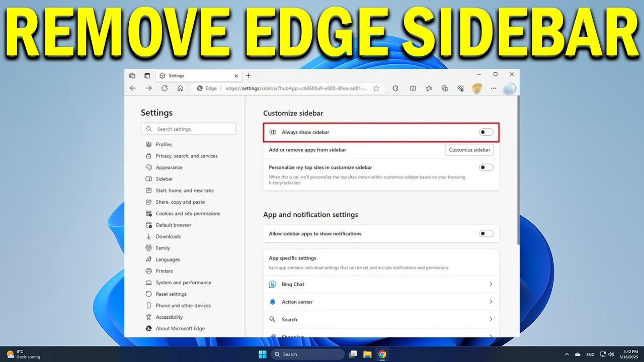The height and width of the screenshot is (362, 644).
Task: Open System and performance settings
Action: 183,283
